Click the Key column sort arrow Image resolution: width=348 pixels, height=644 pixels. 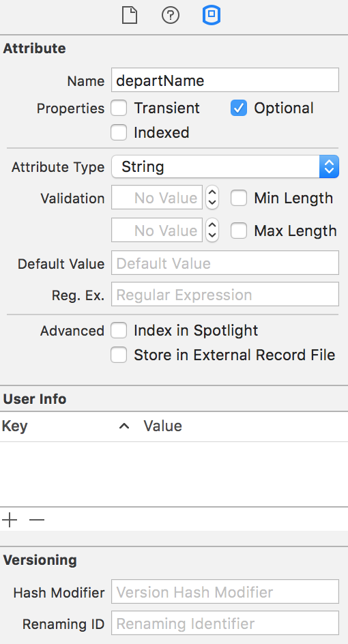[x=124, y=426]
